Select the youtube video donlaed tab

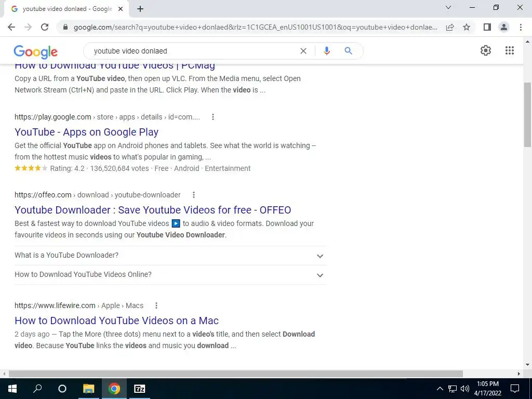point(66,9)
